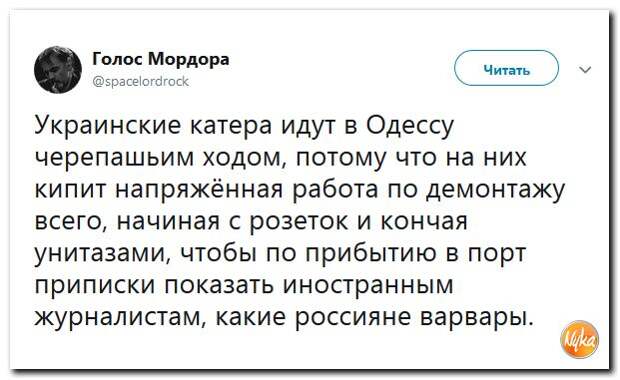
Task: Click the orange Nyka watermark logo
Action: click(x=580, y=340)
